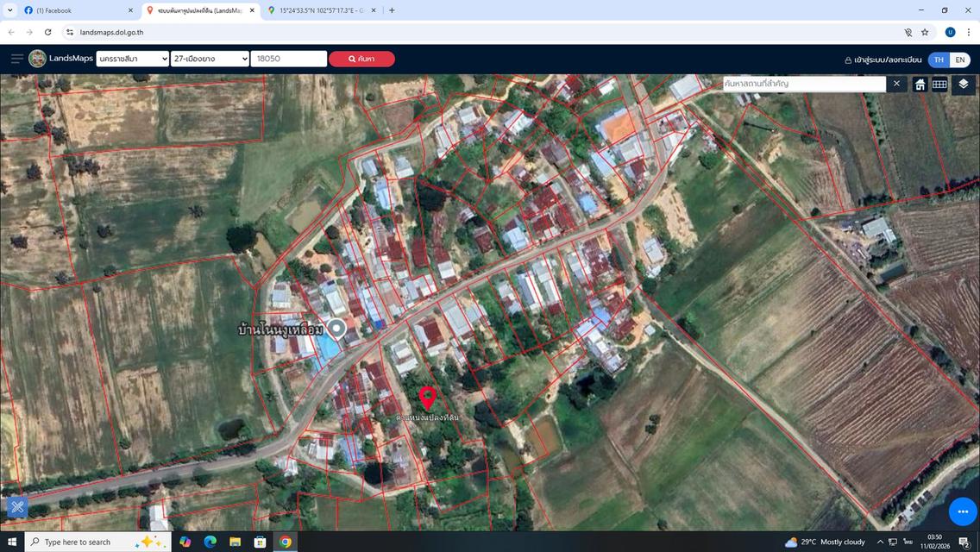
Task: Switch map language to EN
Action: pyautogui.click(x=959, y=60)
